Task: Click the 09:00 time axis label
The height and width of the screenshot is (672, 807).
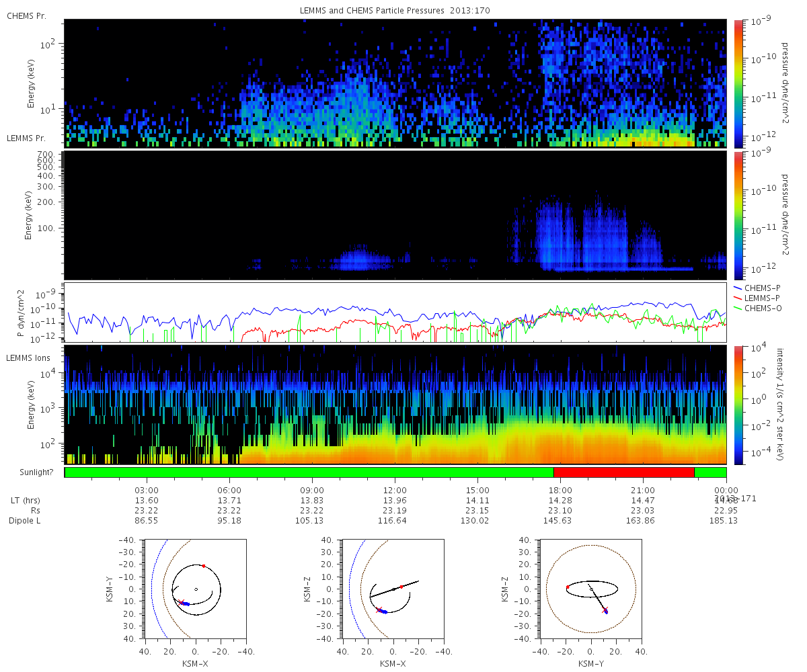Action: tap(312, 490)
